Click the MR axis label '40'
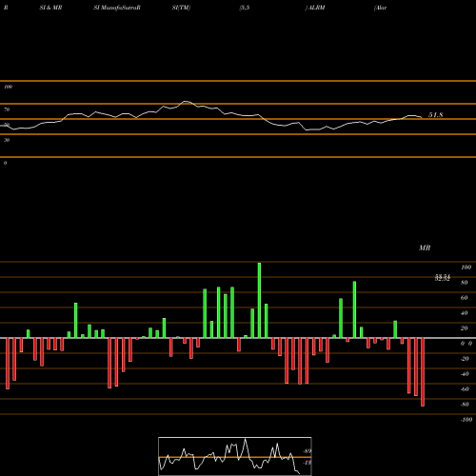 (464, 313)
